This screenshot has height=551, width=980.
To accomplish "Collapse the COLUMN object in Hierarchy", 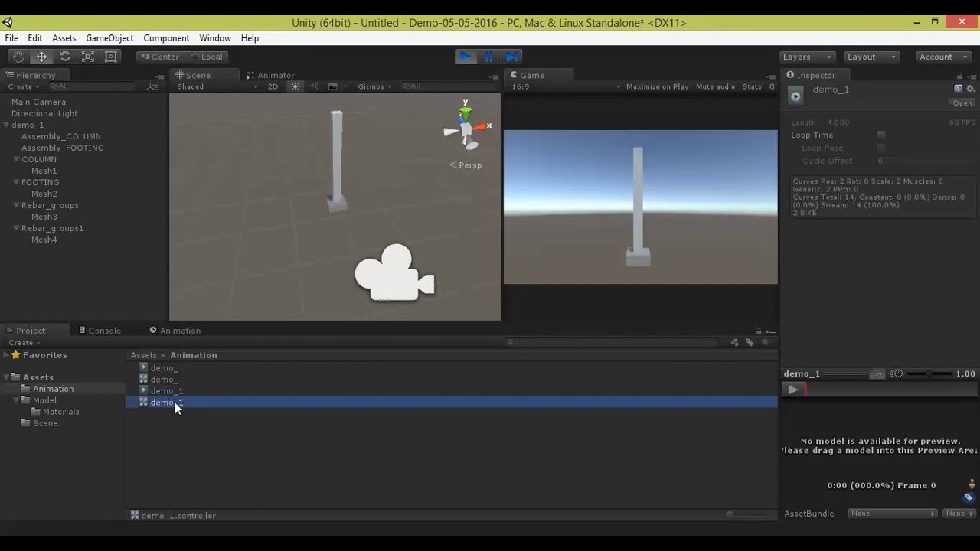I will click(x=16, y=159).
